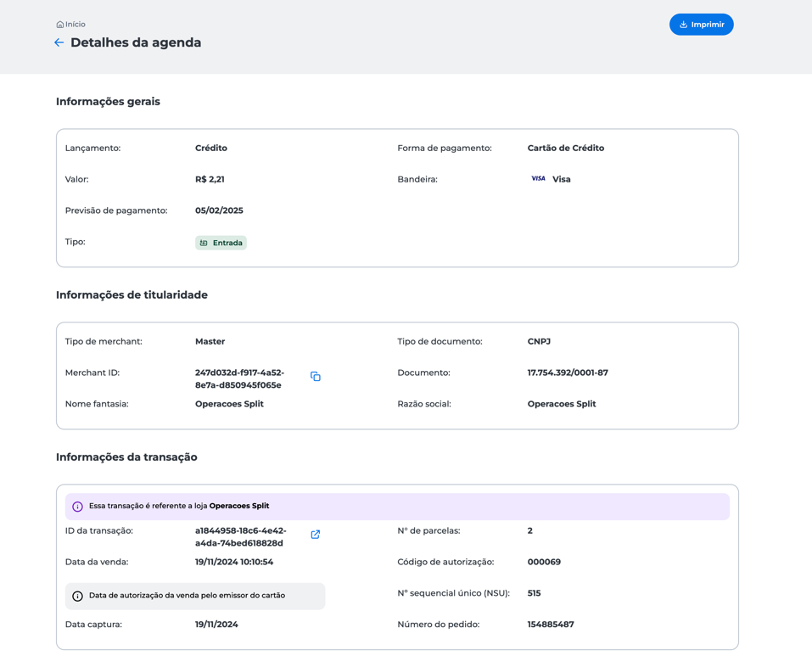Select transaction ID a1844958-18c6-4e42-a4da-74bed618828d
This screenshot has width=812, height=667.
(x=241, y=536)
